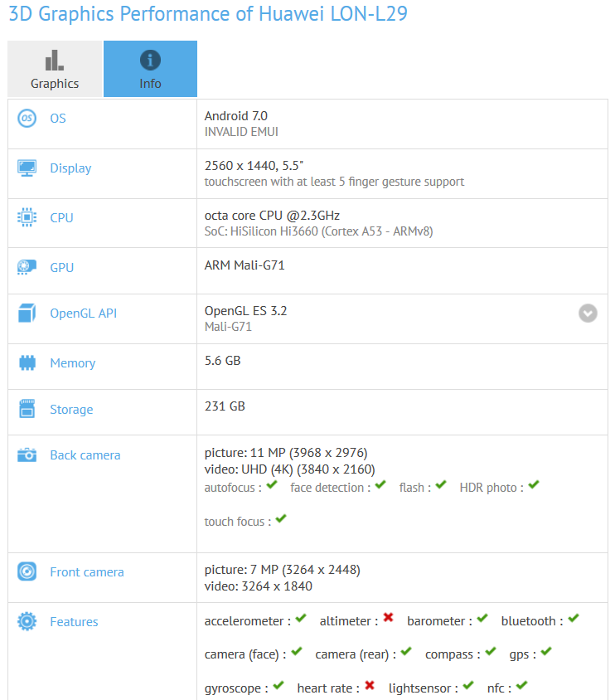
Task: Open the OpenGL API label link
Action: click(x=84, y=313)
